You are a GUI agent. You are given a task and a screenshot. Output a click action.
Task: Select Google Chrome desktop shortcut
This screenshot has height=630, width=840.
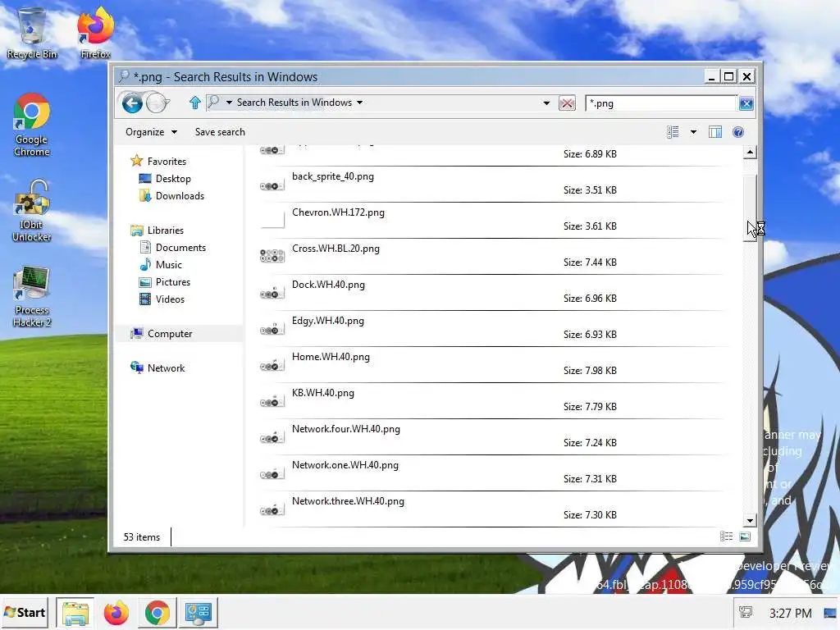[x=32, y=125]
